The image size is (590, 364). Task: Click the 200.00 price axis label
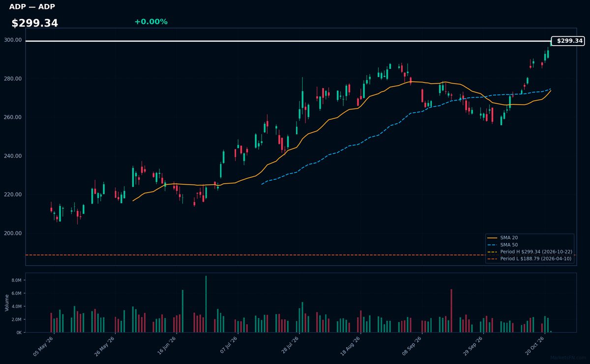13,233
